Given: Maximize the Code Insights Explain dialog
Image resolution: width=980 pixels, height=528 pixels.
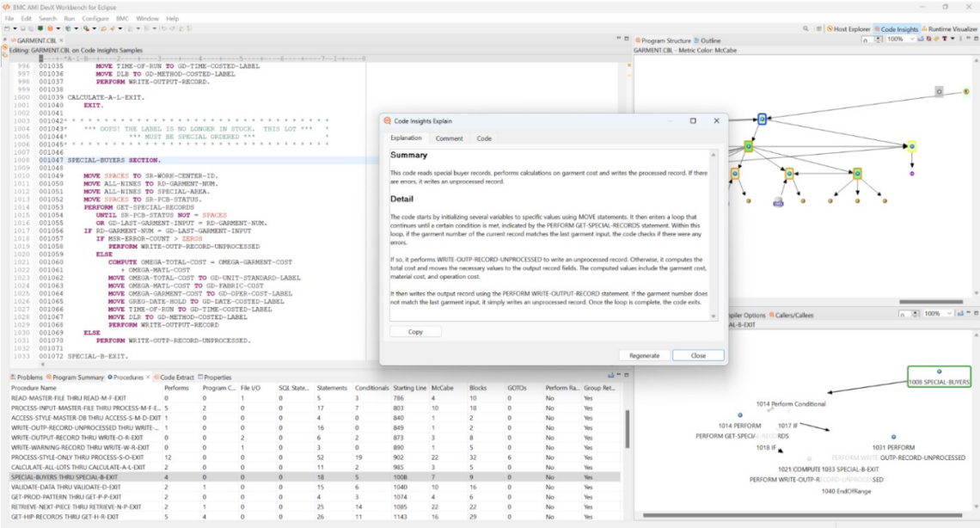Looking at the screenshot, I should click(x=693, y=121).
